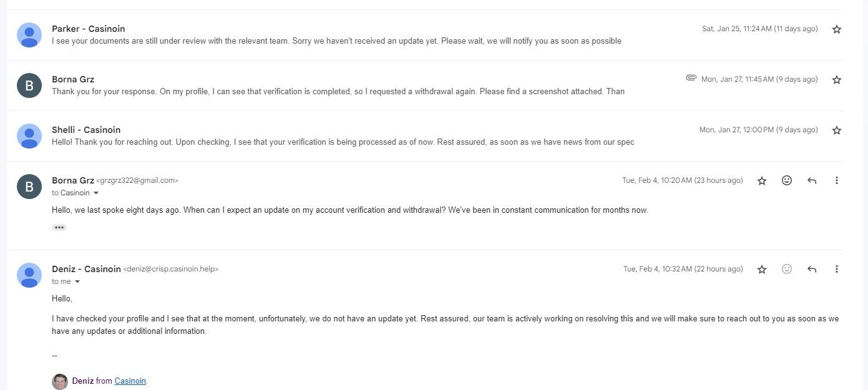Star Deniz's Feb 4 reply
This screenshot has height=390, width=868.
[x=762, y=270]
